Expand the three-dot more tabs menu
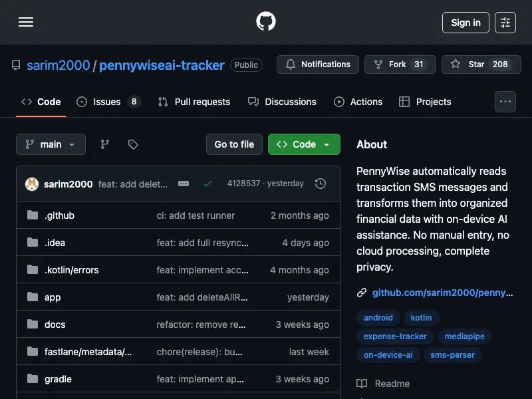The width and height of the screenshot is (532, 399). coord(505,102)
